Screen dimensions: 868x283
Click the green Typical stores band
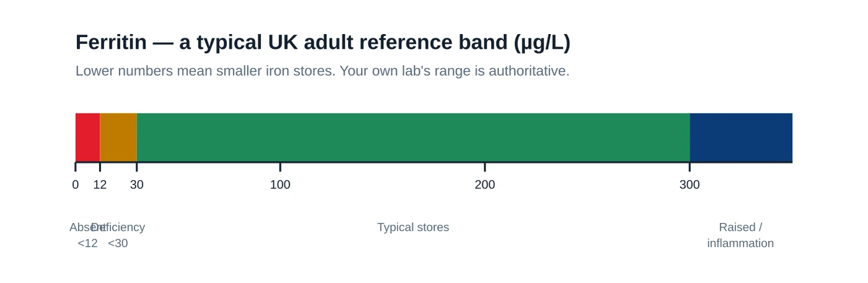(414, 137)
